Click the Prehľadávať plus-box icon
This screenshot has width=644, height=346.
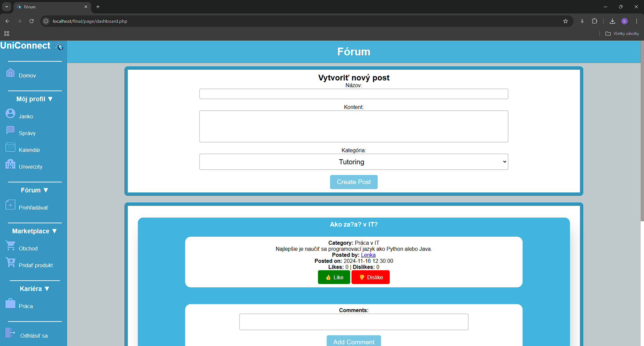10,205
